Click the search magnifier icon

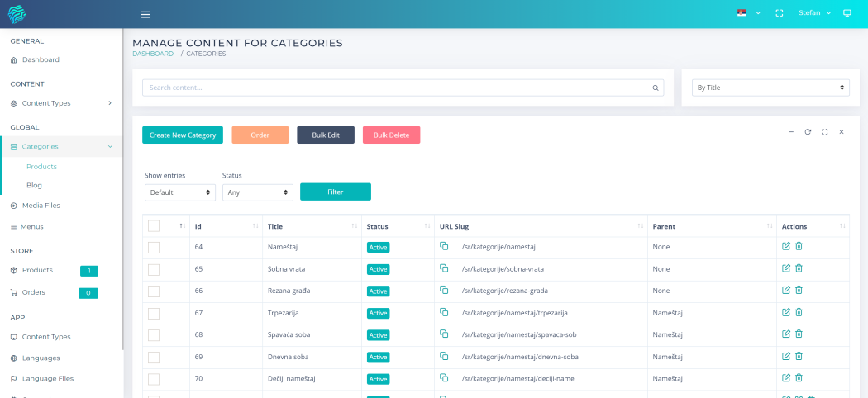point(656,88)
